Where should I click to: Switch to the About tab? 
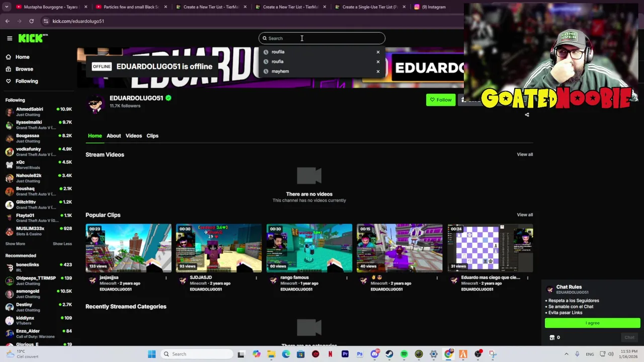(x=114, y=136)
